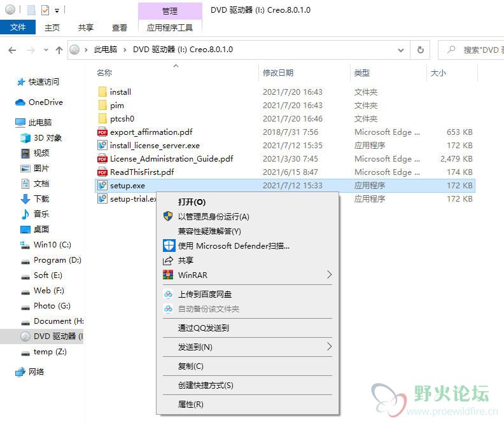504x423 pixels.
Task: Click the Quick access star icon
Action: 21,82
